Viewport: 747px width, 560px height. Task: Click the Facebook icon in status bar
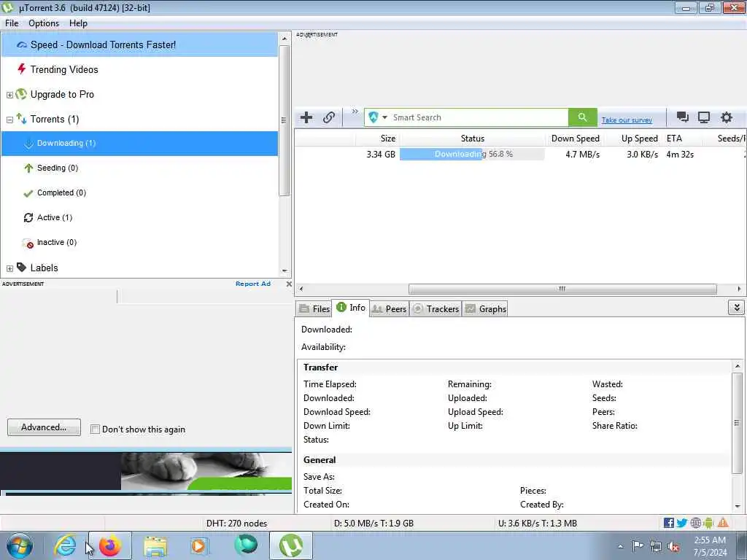(x=668, y=523)
